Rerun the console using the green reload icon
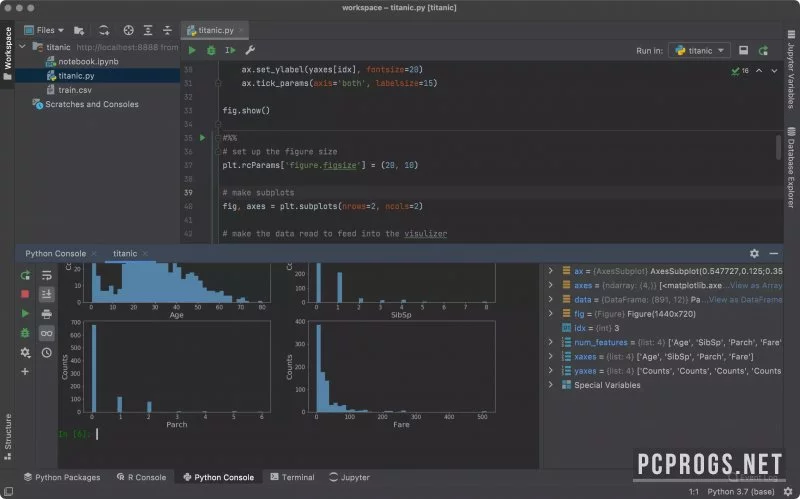This screenshot has width=800, height=499. [25, 276]
